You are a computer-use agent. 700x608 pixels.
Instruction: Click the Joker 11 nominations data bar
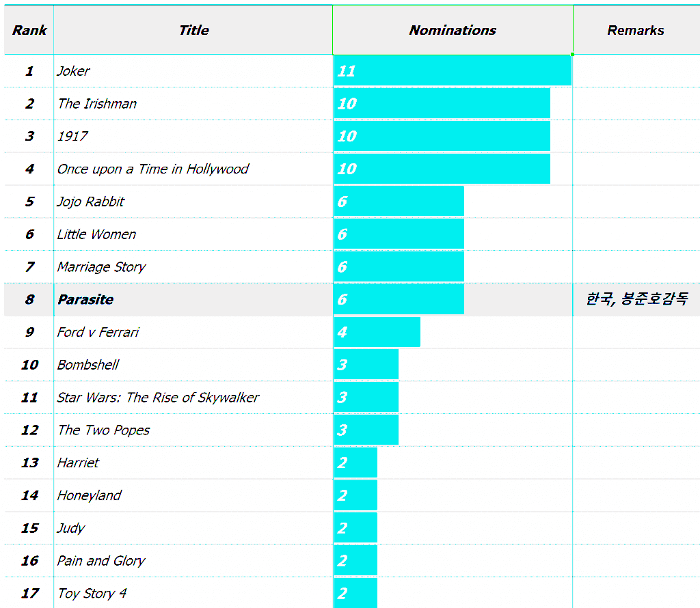[453, 71]
